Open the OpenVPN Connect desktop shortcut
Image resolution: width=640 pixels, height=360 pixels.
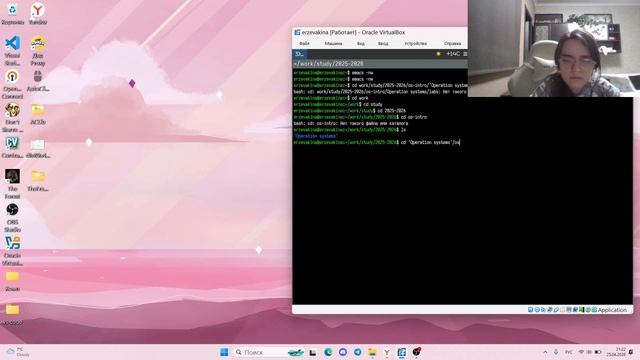pyautogui.click(x=13, y=84)
